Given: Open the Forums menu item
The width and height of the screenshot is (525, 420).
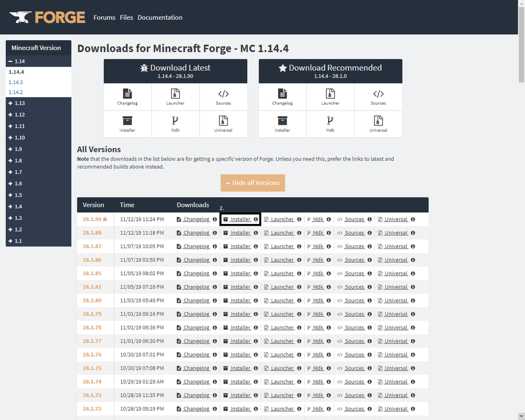Looking at the screenshot, I should click(x=105, y=17).
